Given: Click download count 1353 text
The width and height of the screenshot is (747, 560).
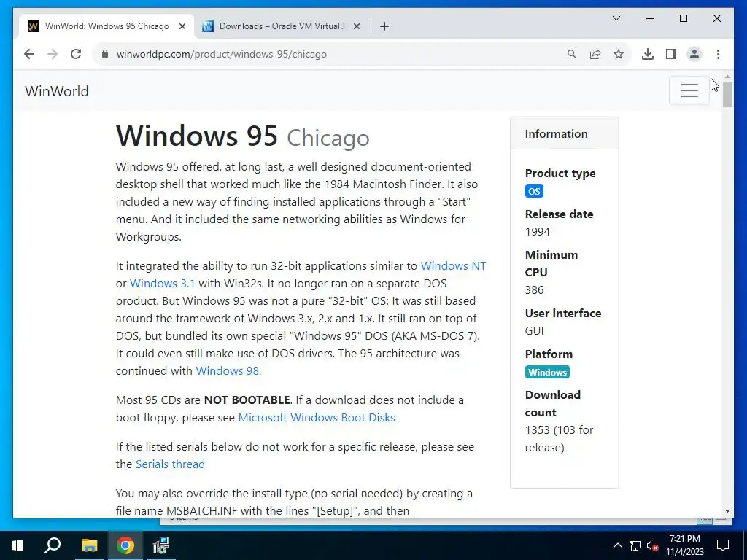Looking at the screenshot, I should pyautogui.click(x=560, y=438).
